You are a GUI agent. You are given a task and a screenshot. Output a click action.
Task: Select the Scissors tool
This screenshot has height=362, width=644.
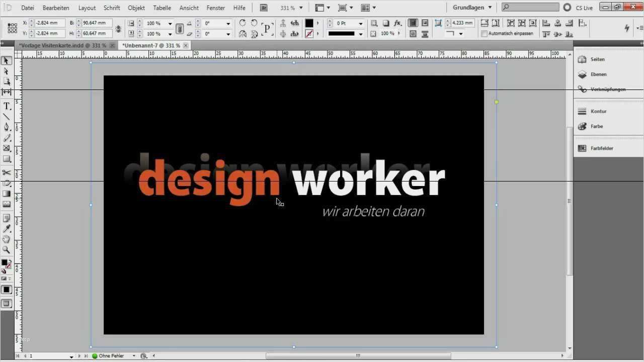[x=7, y=172]
